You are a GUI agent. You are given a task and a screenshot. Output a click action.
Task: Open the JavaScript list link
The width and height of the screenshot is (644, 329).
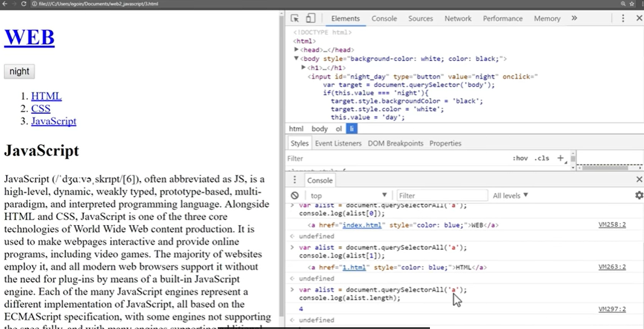coord(54,121)
